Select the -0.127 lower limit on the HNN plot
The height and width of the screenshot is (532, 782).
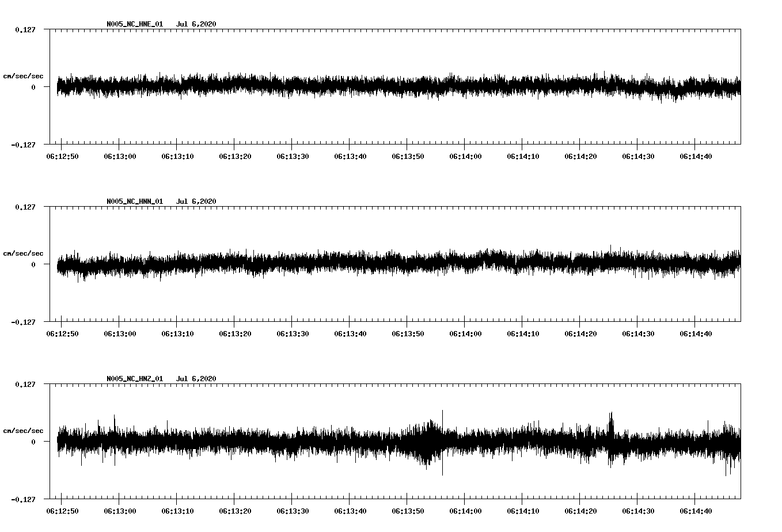point(23,322)
